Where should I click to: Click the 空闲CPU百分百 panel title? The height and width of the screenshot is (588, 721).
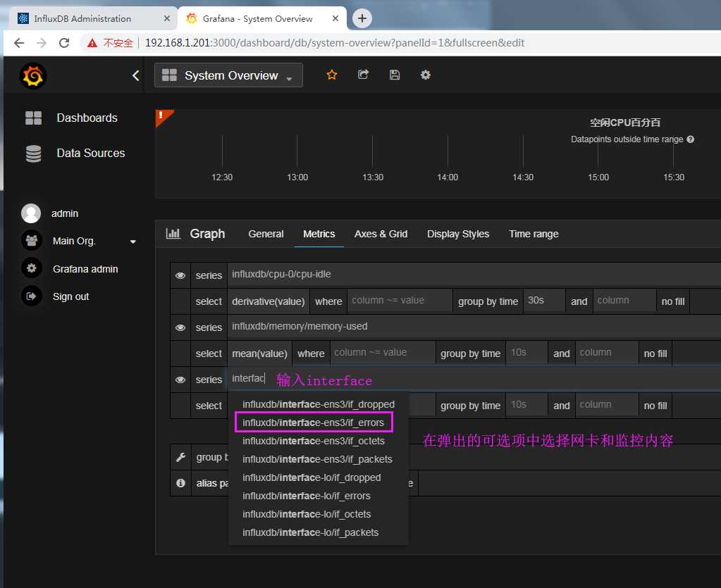point(625,123)
